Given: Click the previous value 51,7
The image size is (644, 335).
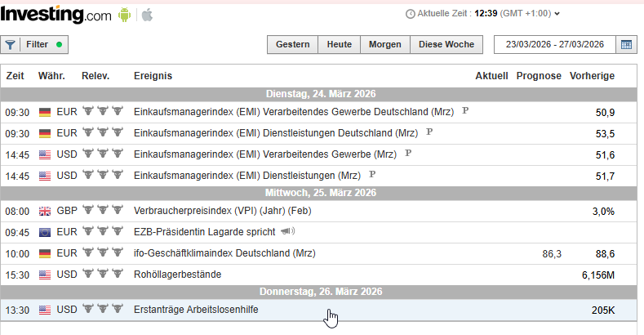Looking at the screenshot, I should coord(605,176).
